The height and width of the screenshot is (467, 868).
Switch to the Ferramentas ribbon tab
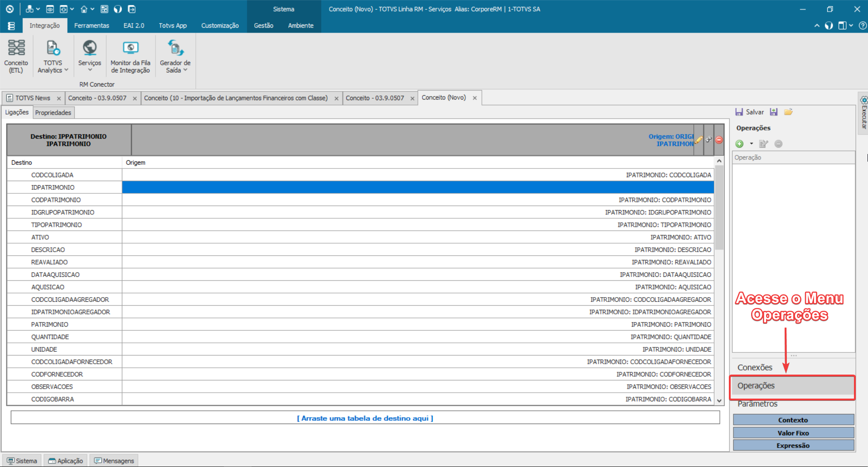click(92, 26)
